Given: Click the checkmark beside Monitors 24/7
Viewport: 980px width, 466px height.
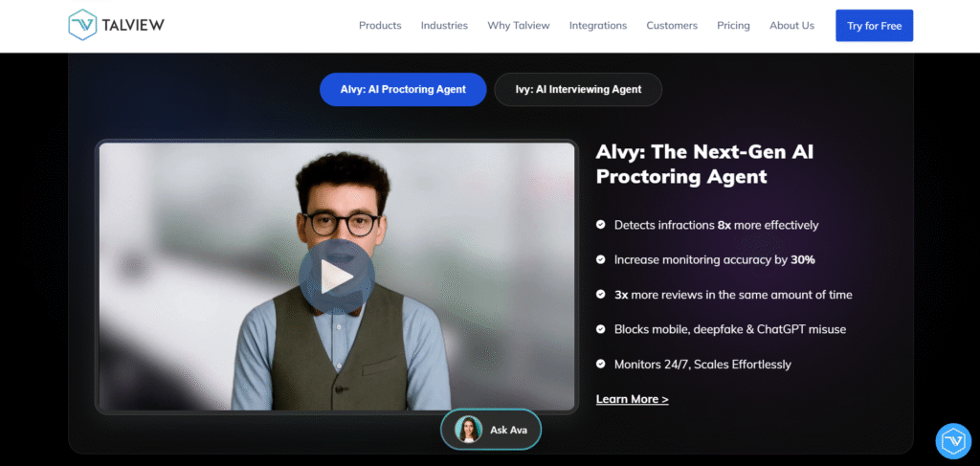Looking at the screenshot, I should 601,364.
